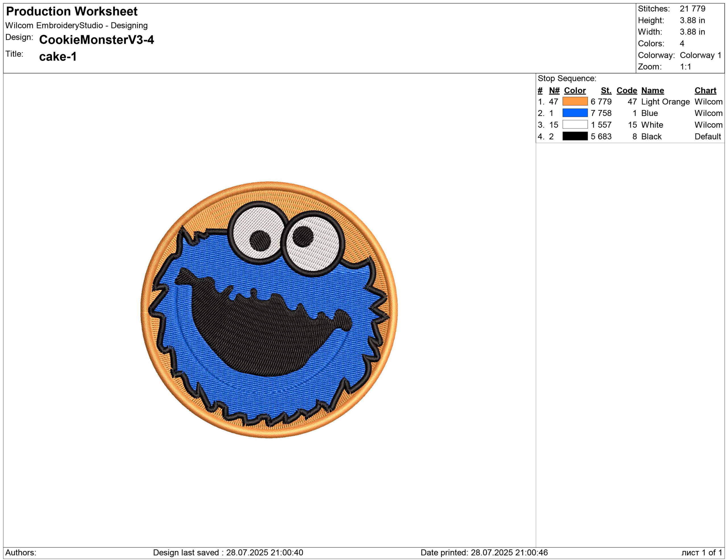Click the Production Worksheet heading

pyautogui.click(x=72, y=11)
